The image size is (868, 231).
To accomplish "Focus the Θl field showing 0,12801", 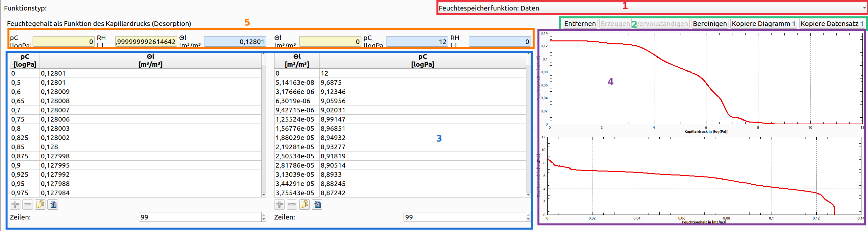I will pyautogui.click(x=235, y=42).
